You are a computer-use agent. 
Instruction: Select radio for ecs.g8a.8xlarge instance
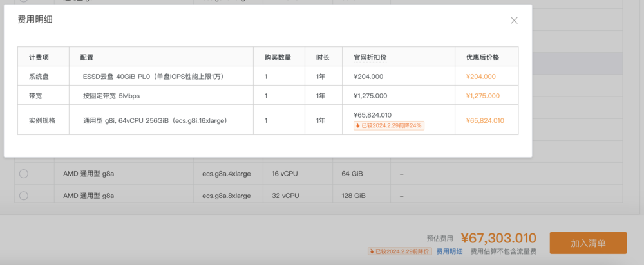tap(24, 196)
